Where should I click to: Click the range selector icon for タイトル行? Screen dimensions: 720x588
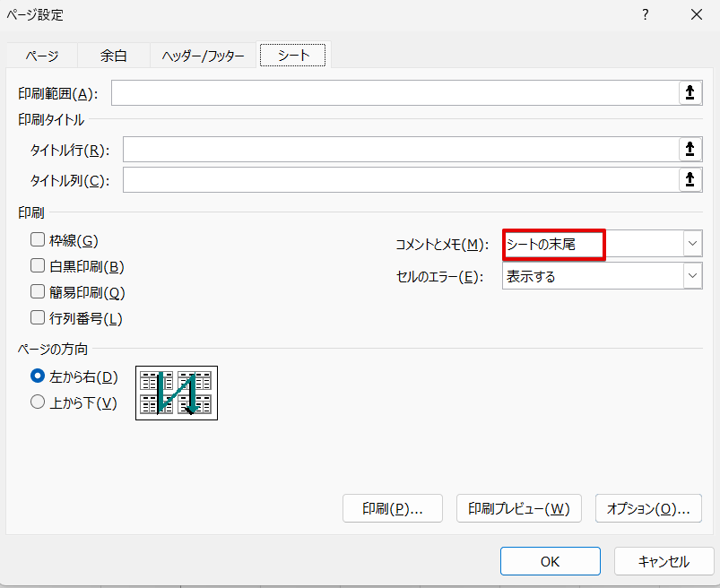pyautogui.click(x=690, y=149)
